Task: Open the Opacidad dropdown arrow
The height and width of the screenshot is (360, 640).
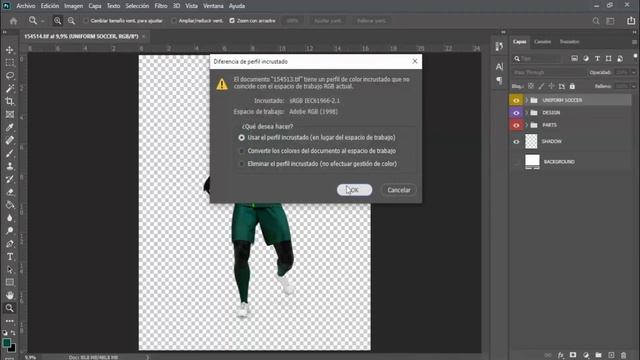Action: coord(633,72)
